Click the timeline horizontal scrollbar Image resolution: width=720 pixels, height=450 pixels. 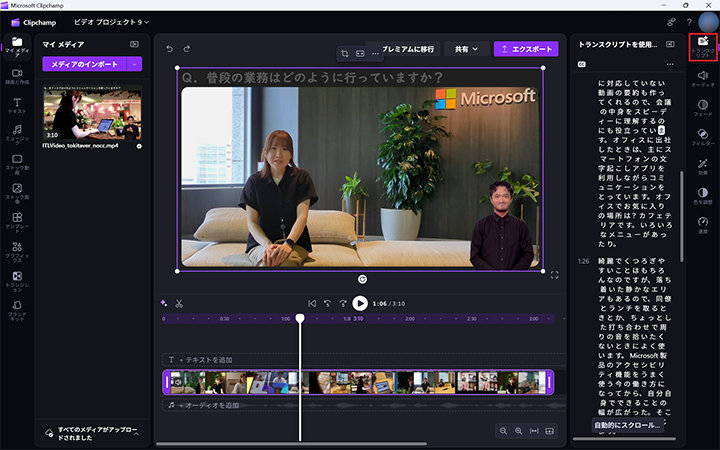click(x=291, y=444)
